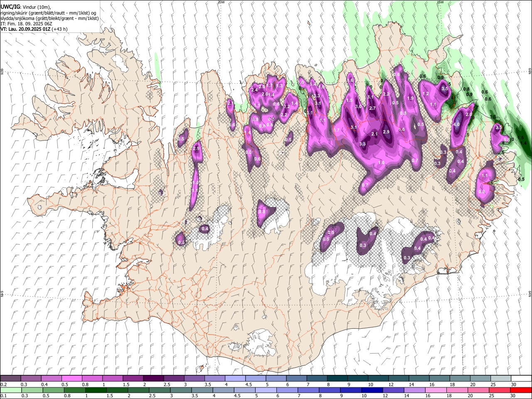Image resolution: width=532 pixels, height=399 pixels.
Task: Pick the bottom-row legend swatch between 2.5 and 3
Action: 160,390
